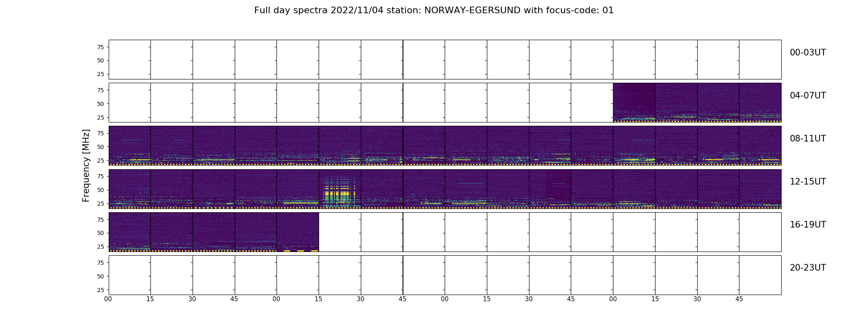The height and width of the screenshot is (331, 868).
Task: Click the 75 tick of the 16-19UT row
Action: point(100,220)
